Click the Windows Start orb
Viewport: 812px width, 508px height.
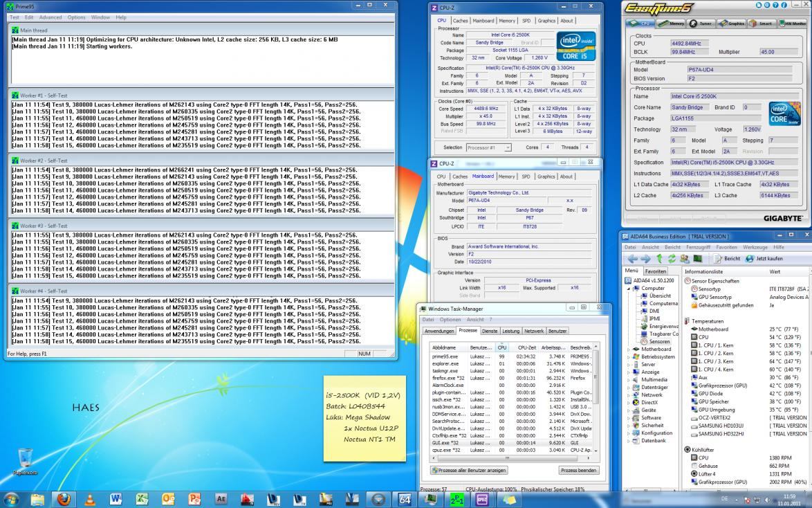coord(11,499)
